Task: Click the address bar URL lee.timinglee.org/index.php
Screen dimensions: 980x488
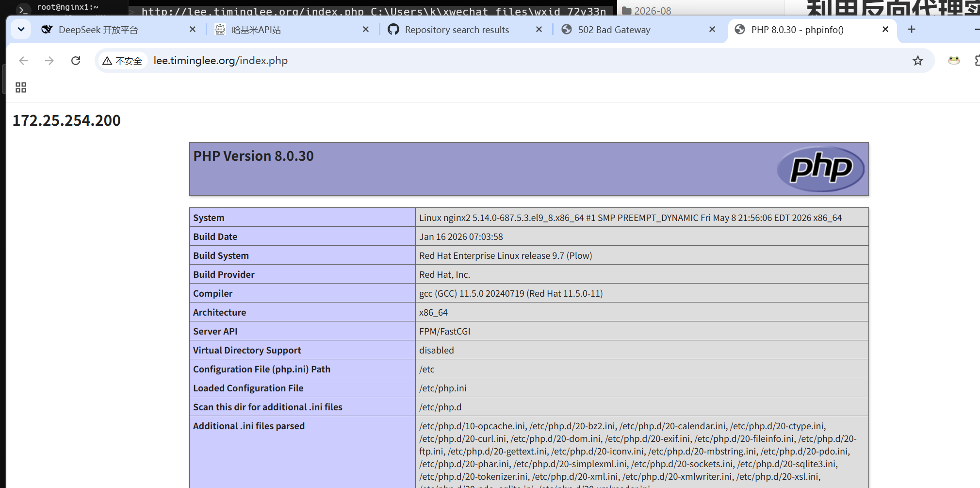Action: click(x=221, y=61)
